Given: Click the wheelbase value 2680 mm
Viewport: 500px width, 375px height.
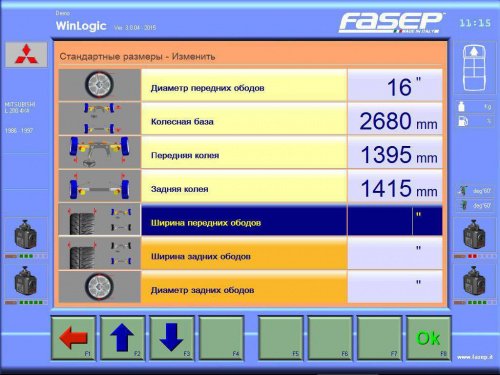Looking at the screenshot, I should tap(395, 119).
